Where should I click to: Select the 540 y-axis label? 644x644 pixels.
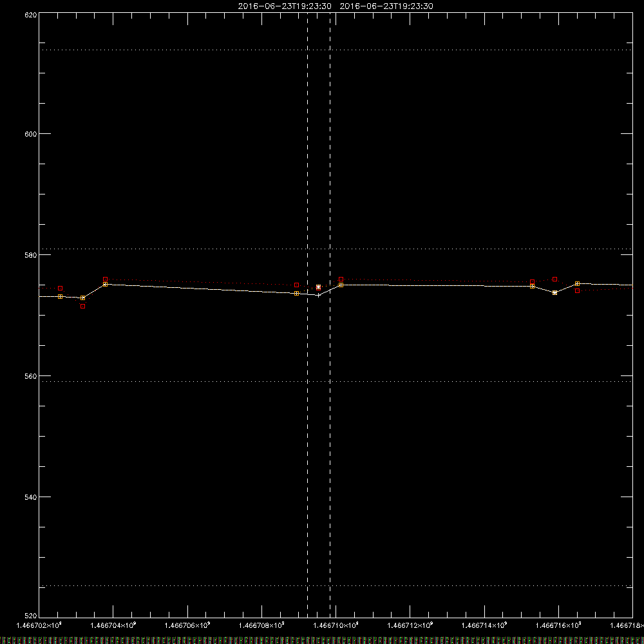pos(31,497)
